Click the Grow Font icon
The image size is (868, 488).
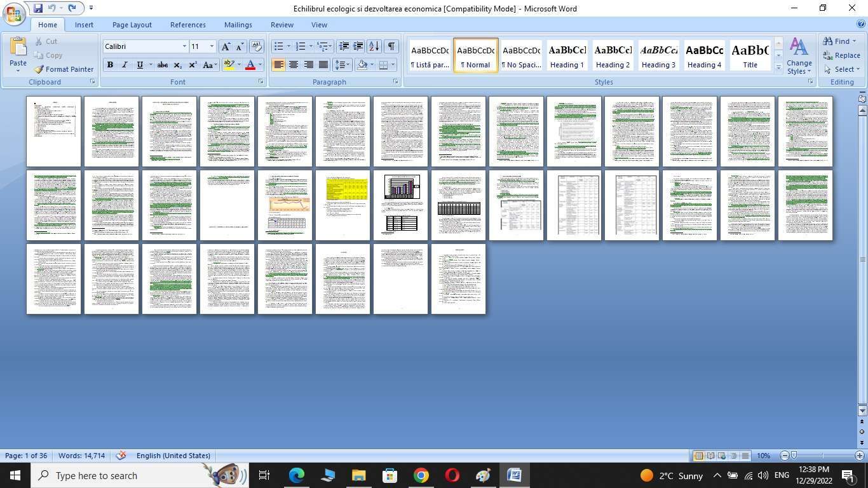[x=226, y=46]
